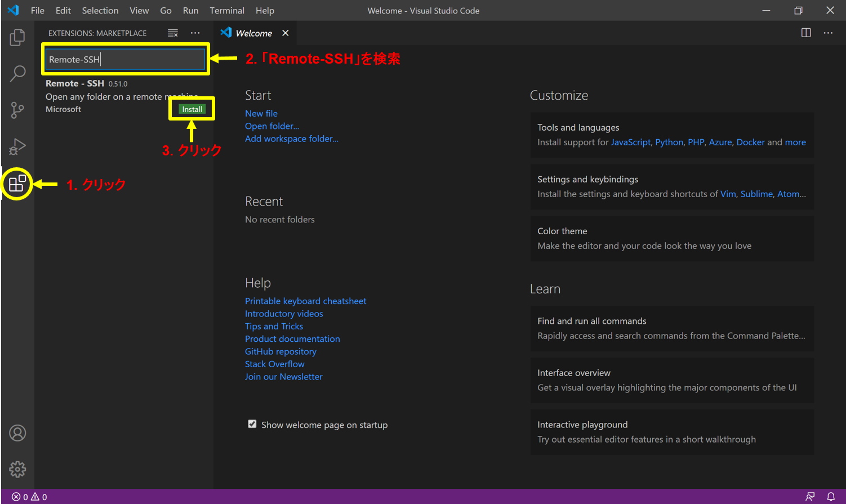This screenshot has width=846, height=504.
Task: Open the Go menu
Action: tap(166, 10)
